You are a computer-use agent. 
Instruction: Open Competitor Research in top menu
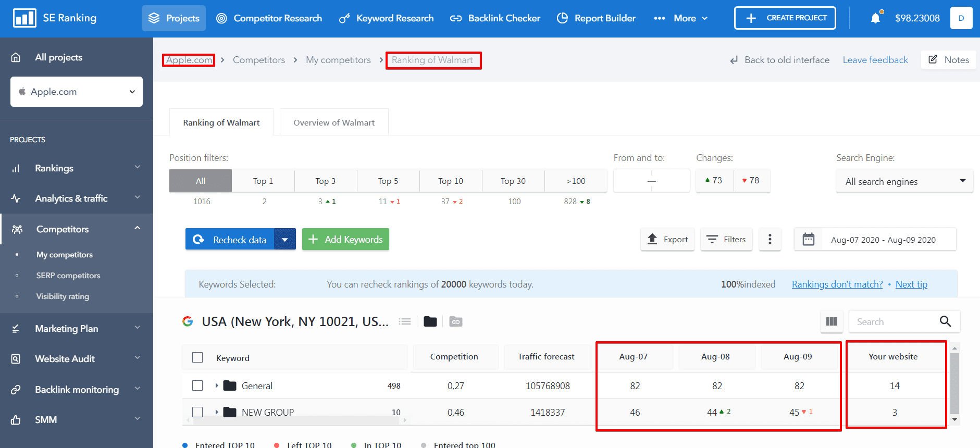(269, 18)
